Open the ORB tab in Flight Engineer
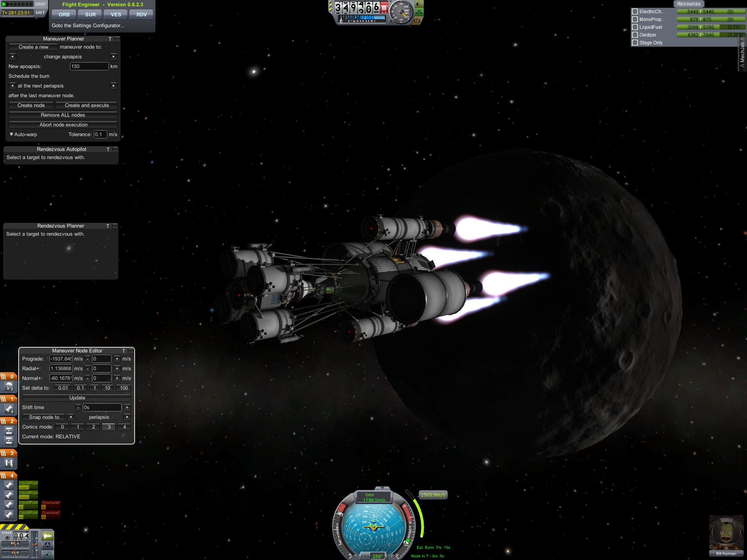This screenshot has height=560, width=747. [x=64, y=15]
